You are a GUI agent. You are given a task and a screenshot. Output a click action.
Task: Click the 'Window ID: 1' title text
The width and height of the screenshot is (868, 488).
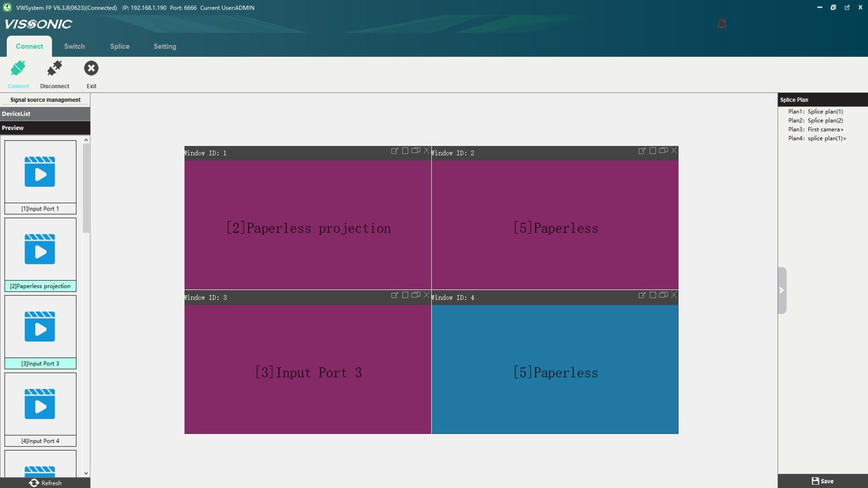205,153
